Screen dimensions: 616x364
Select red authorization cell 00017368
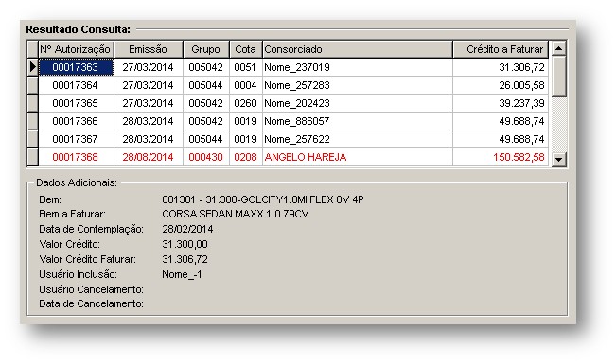77,157
